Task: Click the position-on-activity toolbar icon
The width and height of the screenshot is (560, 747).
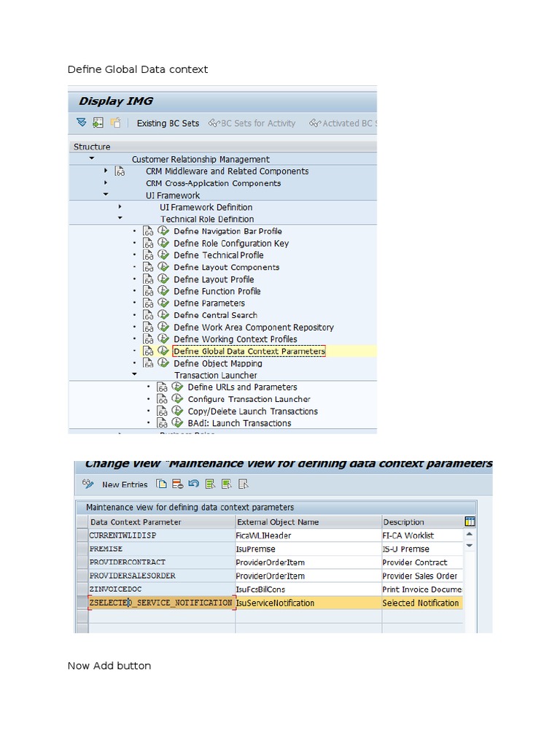Action: [x=98, y=123]
